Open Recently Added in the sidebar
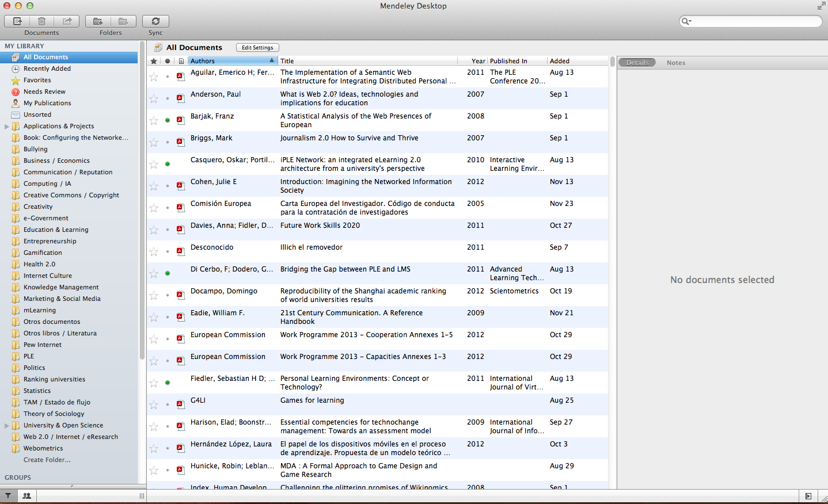Screen dimensions: 828x504 (x=47, y=68)
